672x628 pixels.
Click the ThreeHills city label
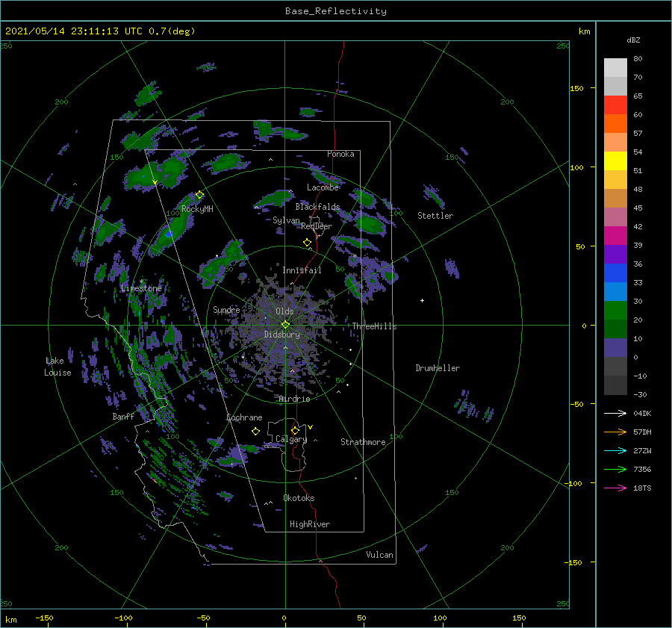375,326
